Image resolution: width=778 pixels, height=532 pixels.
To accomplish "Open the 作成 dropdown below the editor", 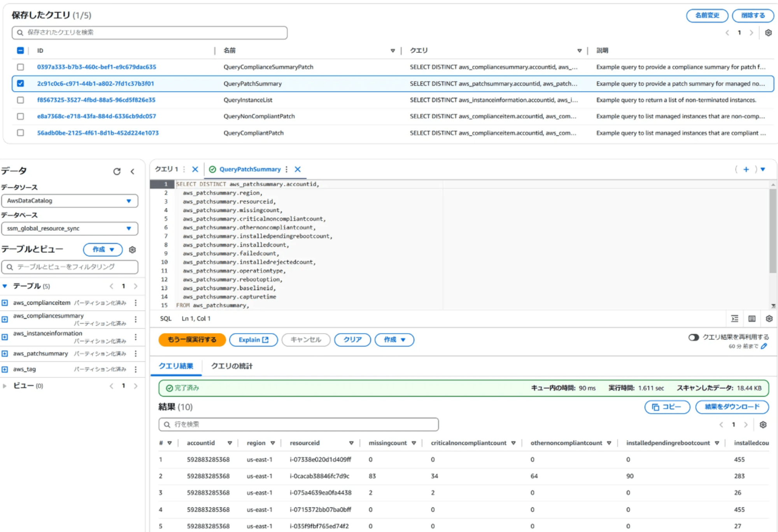I will pos(394,339).
